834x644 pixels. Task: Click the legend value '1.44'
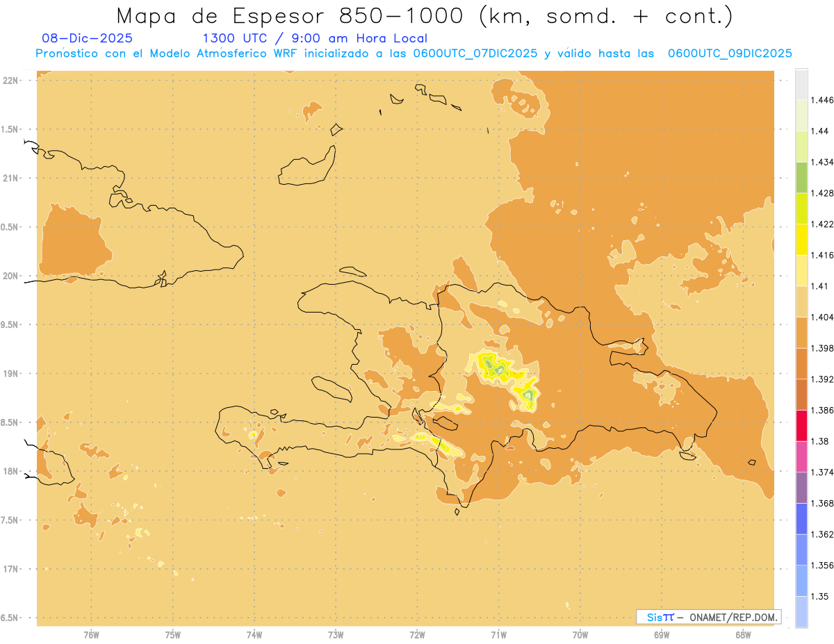pos(821,131)
